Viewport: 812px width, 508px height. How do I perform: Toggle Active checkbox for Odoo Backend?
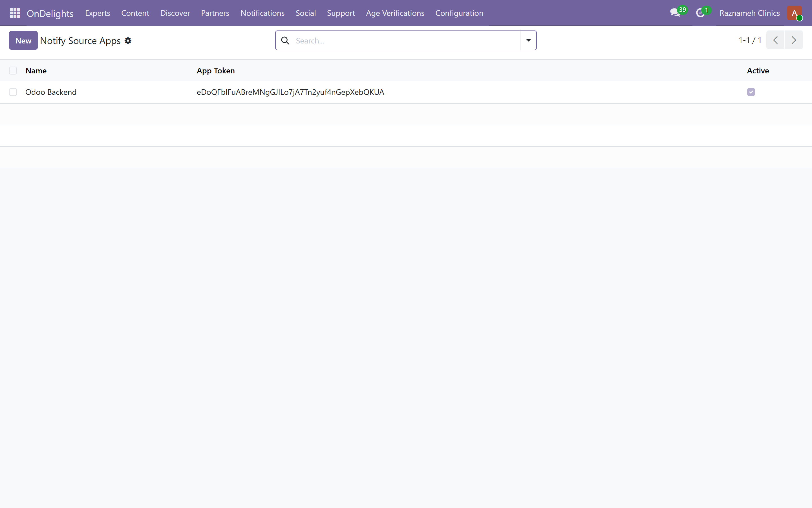[751, 92]
